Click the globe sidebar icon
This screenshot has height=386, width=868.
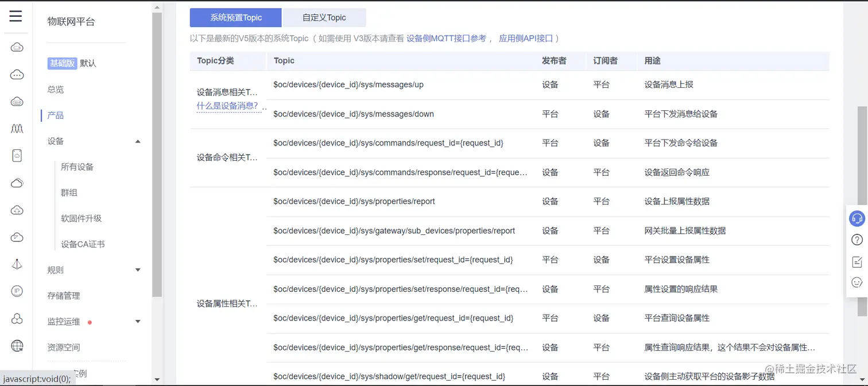17,346
